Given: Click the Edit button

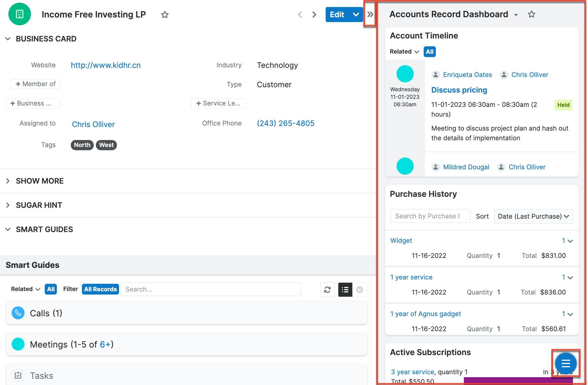Looking at the screenshot, I should point(337,15).
